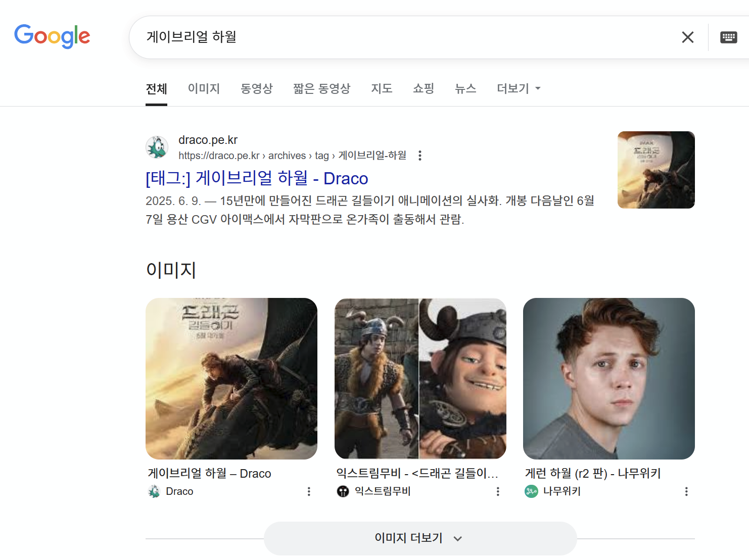Click the Draco favicon under the first image
Viewport: 749px width, 560px height.
coord(154,491)
